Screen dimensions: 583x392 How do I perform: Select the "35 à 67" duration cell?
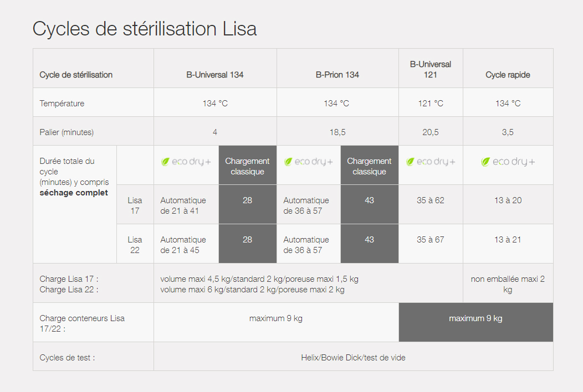[x=431, y=240]
